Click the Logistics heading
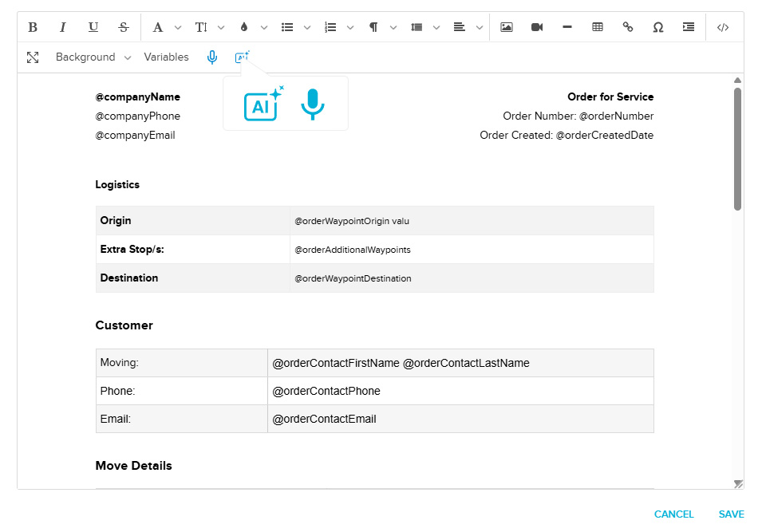762x532 pixels. (x=117, y=184)
